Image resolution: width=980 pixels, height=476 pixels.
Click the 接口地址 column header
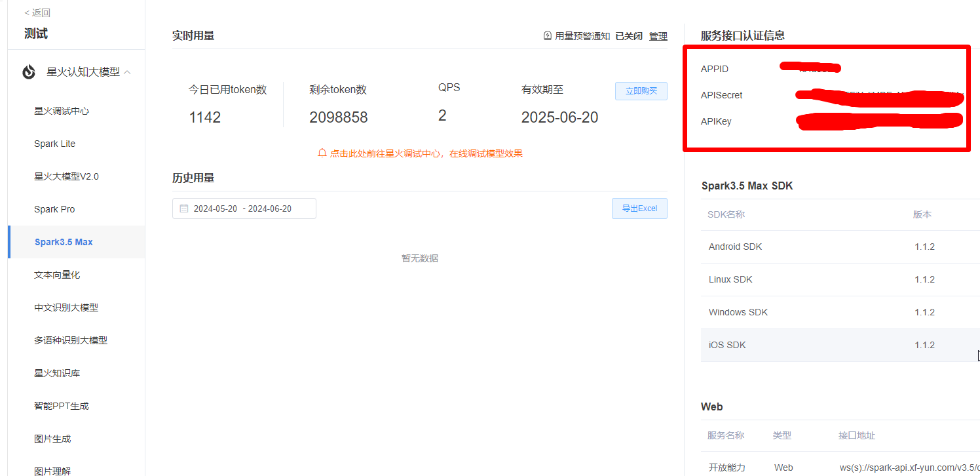[857, 435]
